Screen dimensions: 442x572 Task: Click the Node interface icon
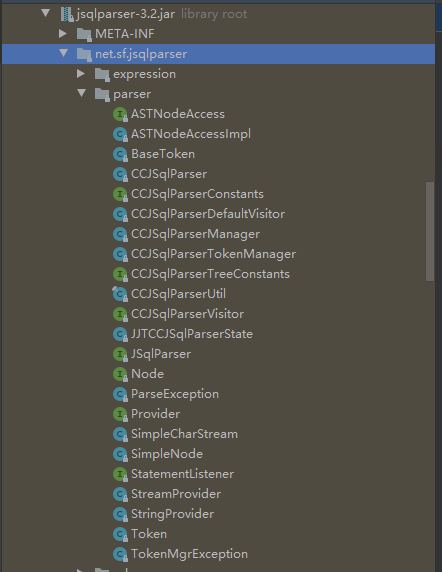point(120,374)
